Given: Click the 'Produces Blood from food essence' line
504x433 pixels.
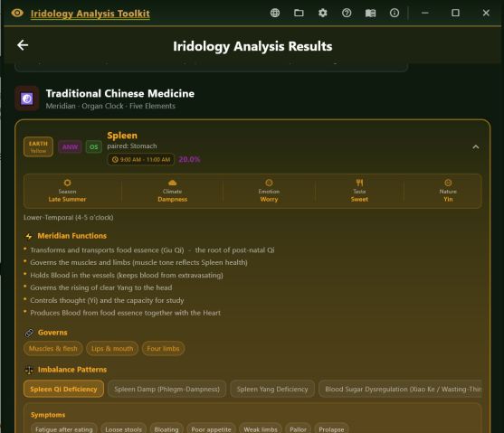Looking at the screenshot, I should [x=126, y=313].
